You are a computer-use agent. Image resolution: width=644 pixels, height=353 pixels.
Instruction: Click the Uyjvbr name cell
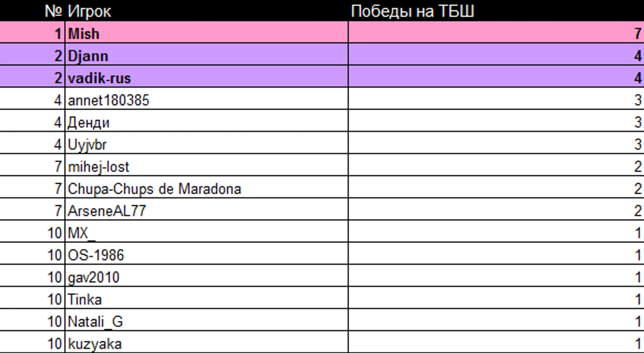(206, 143)
